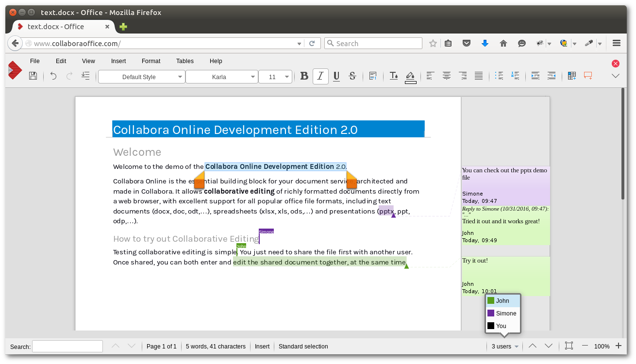Image resolution: width=636 pixels, height=364 pixels.
Task: Reload the page in Firefox
Action: (312, 43)
